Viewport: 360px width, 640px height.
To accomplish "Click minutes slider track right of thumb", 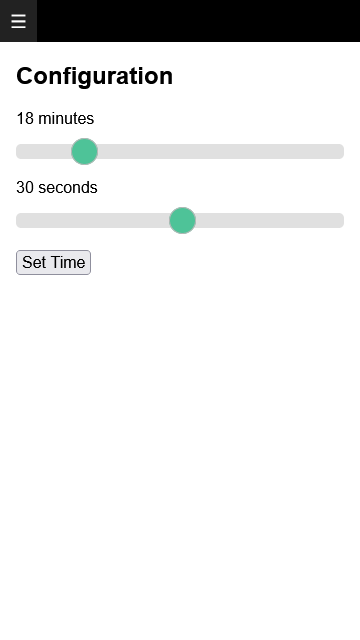I will click(x=220, y=151).
